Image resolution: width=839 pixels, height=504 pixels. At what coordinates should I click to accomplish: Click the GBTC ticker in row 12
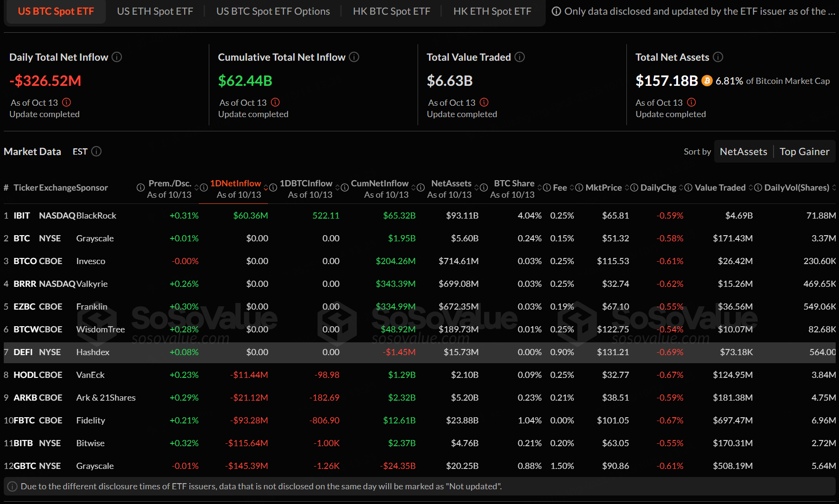point(25,466)
